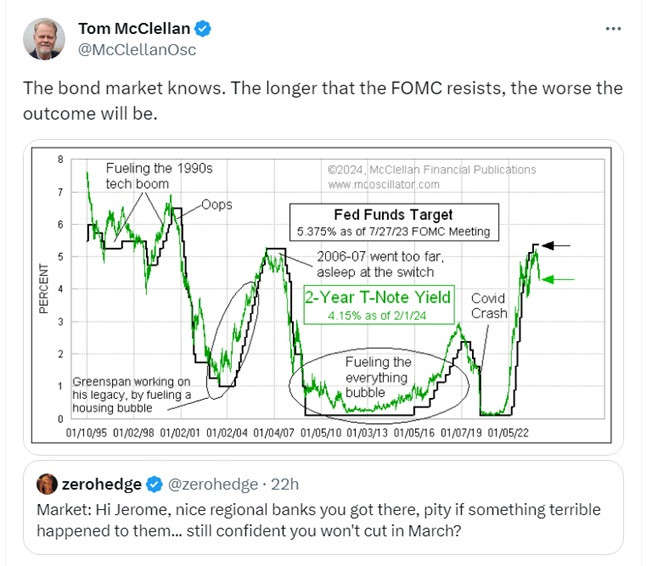Click zerohedge's blue verified checkmark
Image resolution: width=646 pixels, height=566 pixels.
tap(154, 484)
